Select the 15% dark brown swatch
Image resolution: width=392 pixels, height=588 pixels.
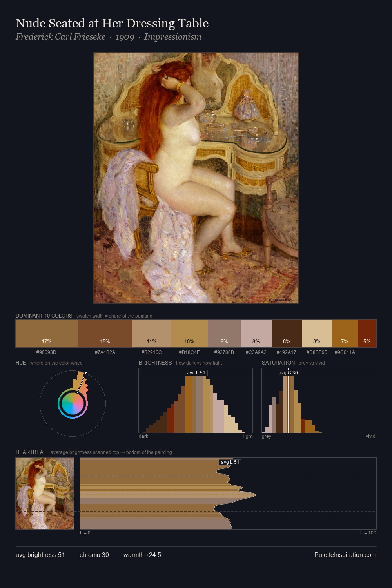tap(105, 334)
